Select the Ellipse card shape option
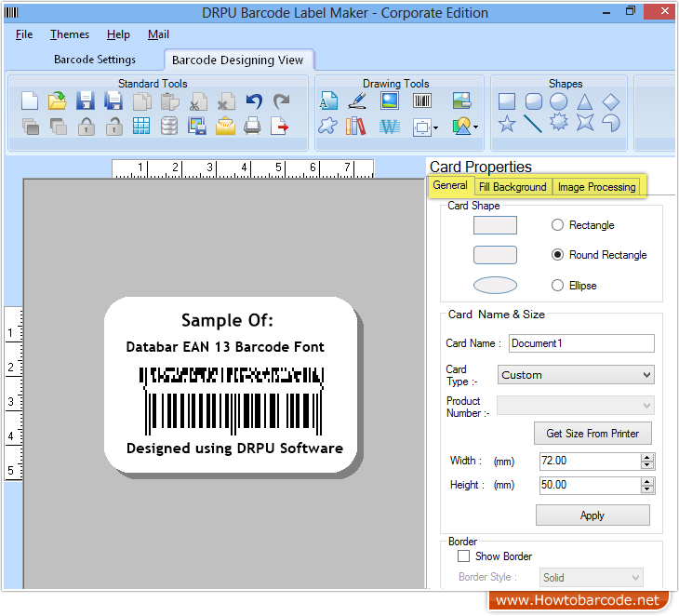This screenshot has height=616, width=679. click(x=557, y=285)
